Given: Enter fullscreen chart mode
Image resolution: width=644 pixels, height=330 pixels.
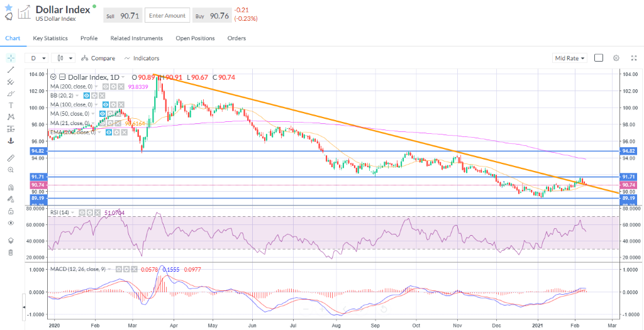Looking at the screenshot, I should pos(634,58).
